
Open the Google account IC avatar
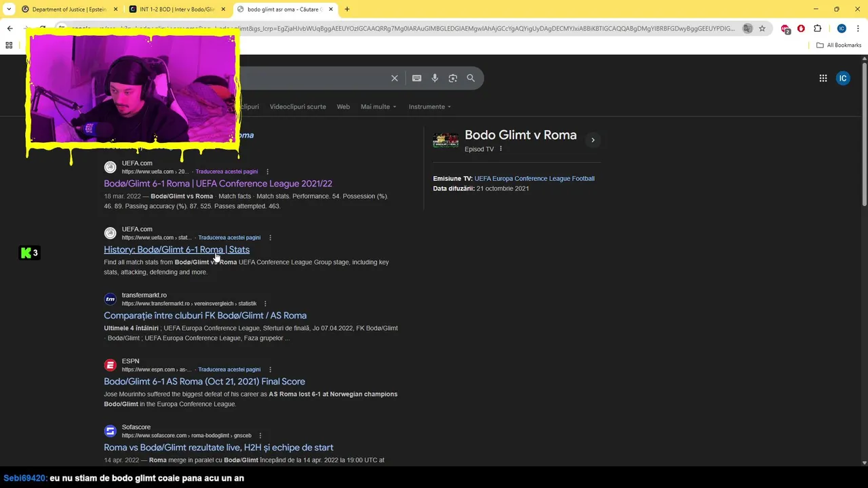click(843, 78)
